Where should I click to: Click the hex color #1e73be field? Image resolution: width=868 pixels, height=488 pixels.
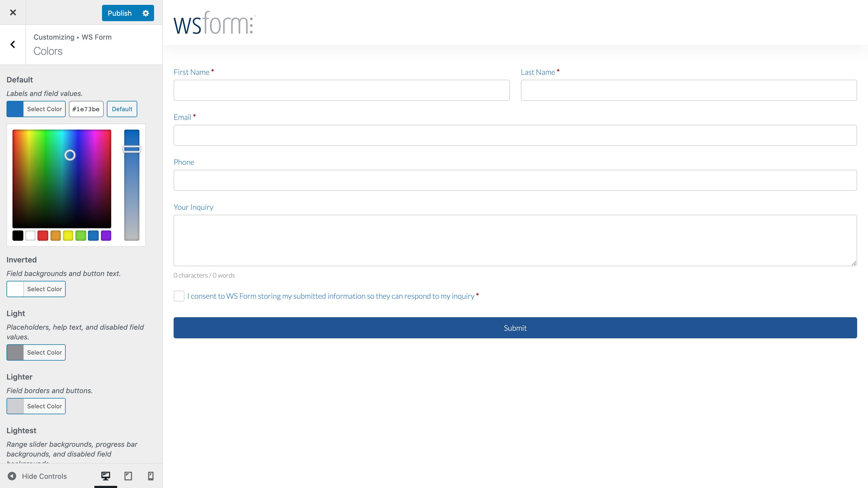[x=86, y=109]
